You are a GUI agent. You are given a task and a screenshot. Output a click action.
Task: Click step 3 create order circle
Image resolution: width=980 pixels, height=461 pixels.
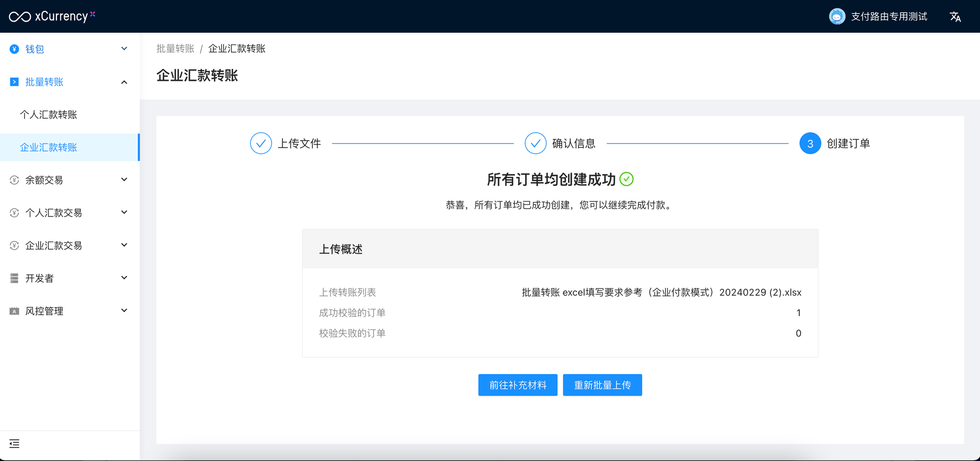pos(810,143)
